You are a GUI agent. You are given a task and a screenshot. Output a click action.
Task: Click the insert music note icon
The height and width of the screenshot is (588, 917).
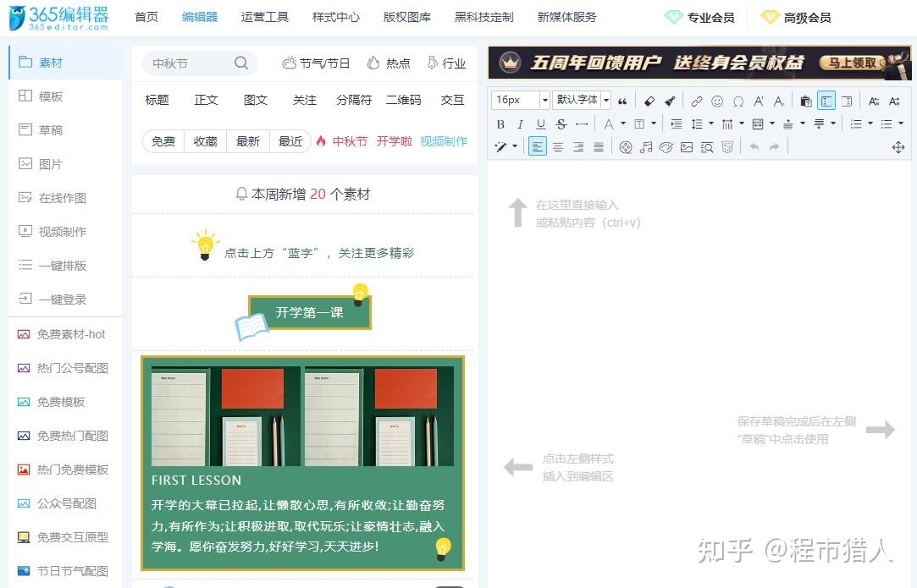click(647, 146)
